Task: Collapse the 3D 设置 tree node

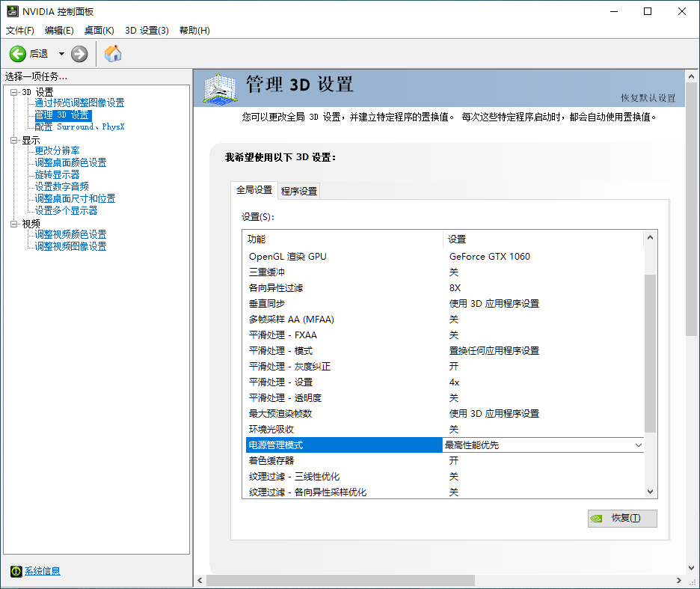Action: (x=14, y=92)
